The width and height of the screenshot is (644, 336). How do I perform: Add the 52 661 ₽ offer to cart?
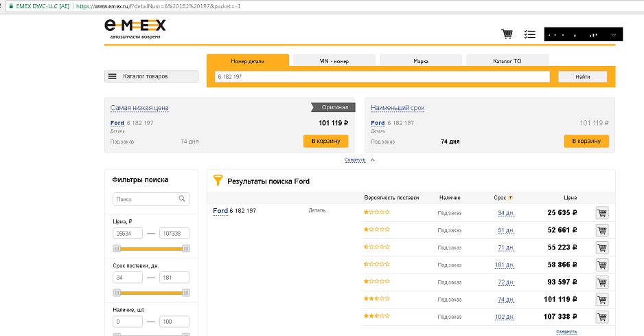pyautogui.click(x=602, y=230)
